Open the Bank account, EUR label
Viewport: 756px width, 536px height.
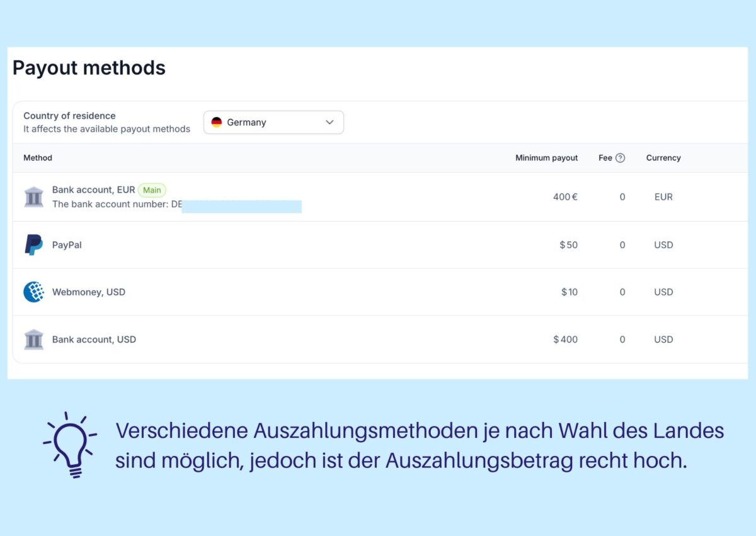point(93,190)
